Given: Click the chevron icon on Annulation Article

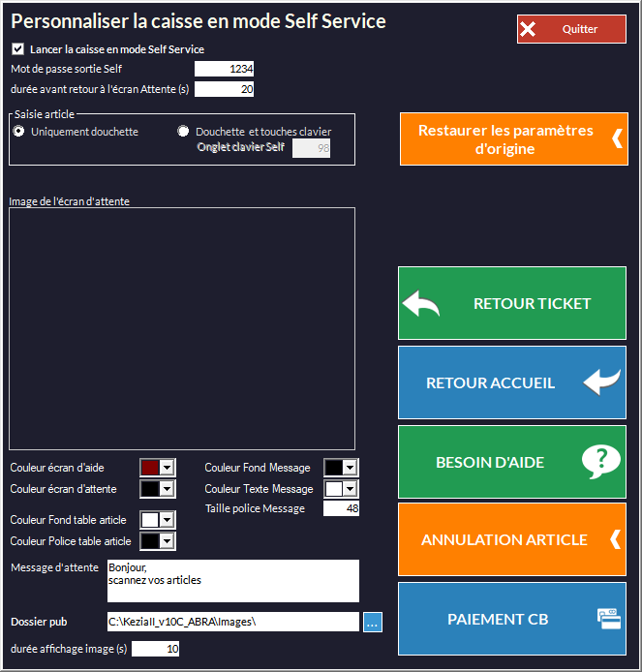Looking at the screenshot, I should [615, 539].
